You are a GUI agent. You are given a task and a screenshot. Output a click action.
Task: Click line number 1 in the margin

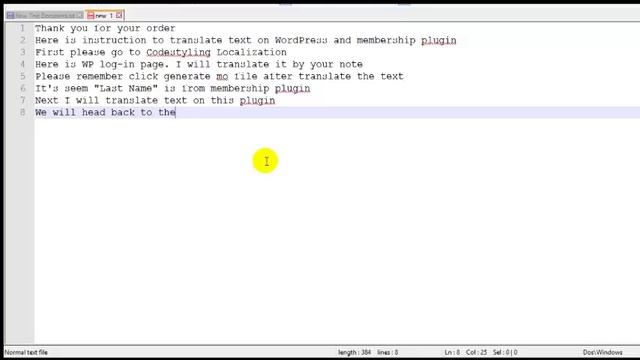coord(22,28)
